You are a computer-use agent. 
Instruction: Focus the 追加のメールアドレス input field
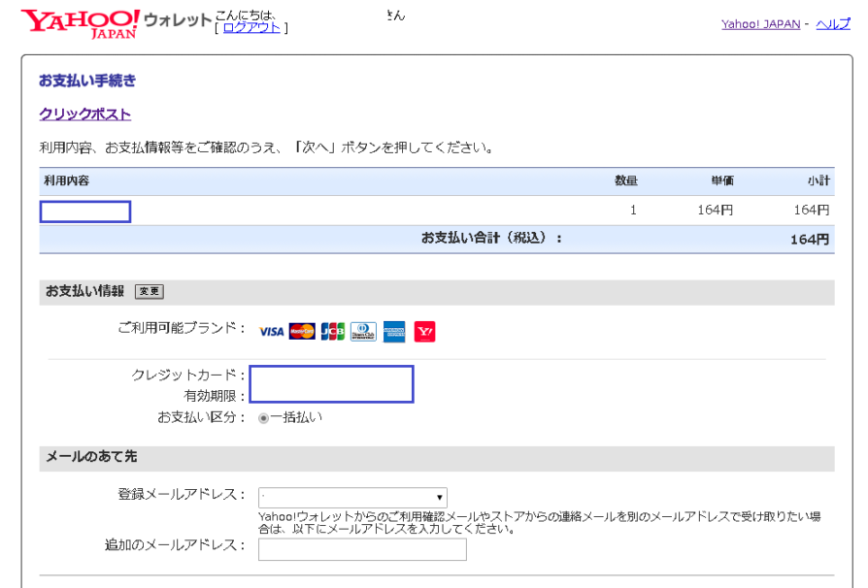[x=362, y=549]
